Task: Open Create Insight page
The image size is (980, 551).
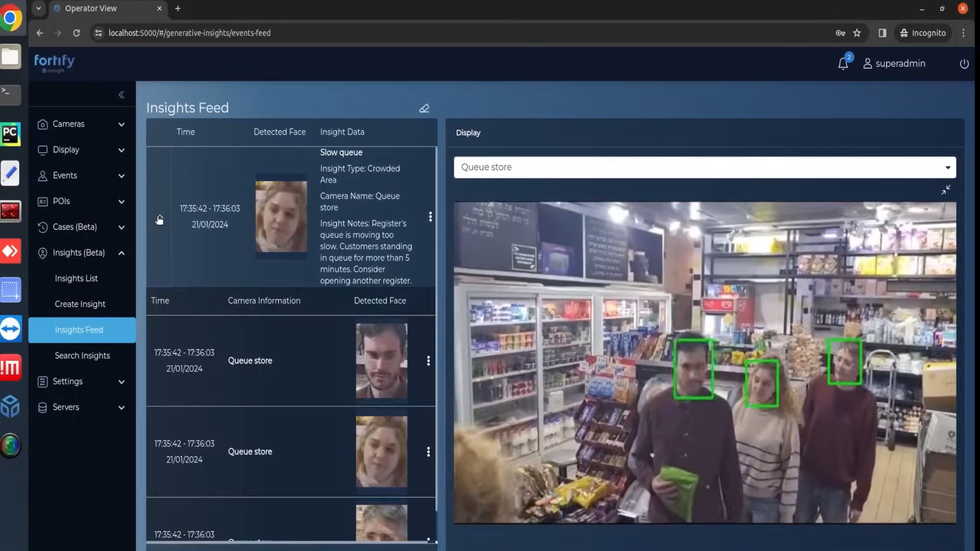Action: [x=80, y=304]
